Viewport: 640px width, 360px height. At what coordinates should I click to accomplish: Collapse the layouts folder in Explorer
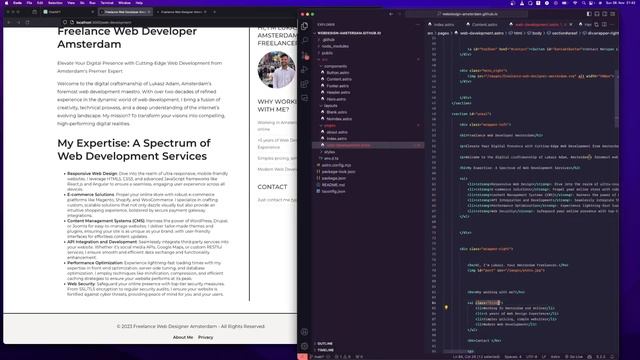tap(331, 106)
